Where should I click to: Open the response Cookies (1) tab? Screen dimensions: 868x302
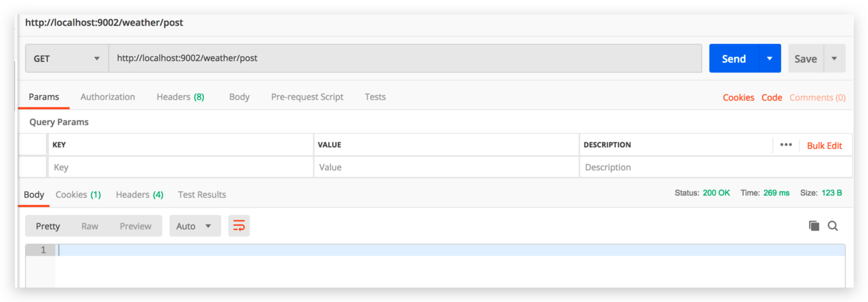click(78, 195)
